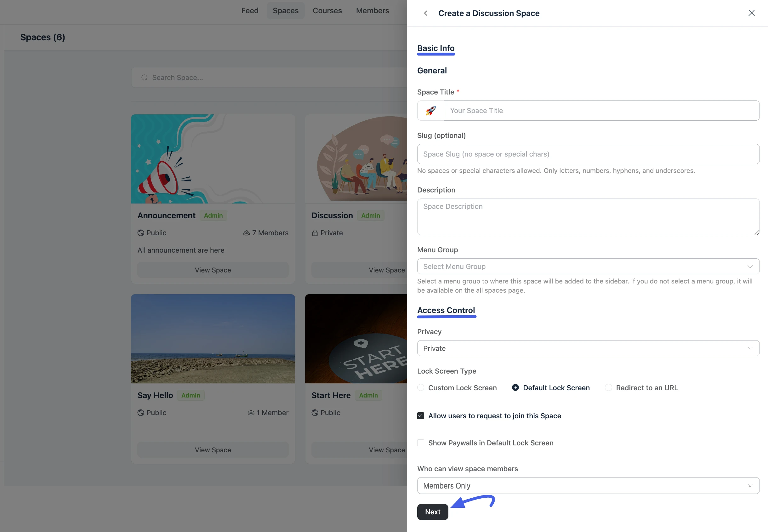The width and height of the screenshot is (768, 532).
Task: Click the 'All announcement are here' description
Action: 181,250
